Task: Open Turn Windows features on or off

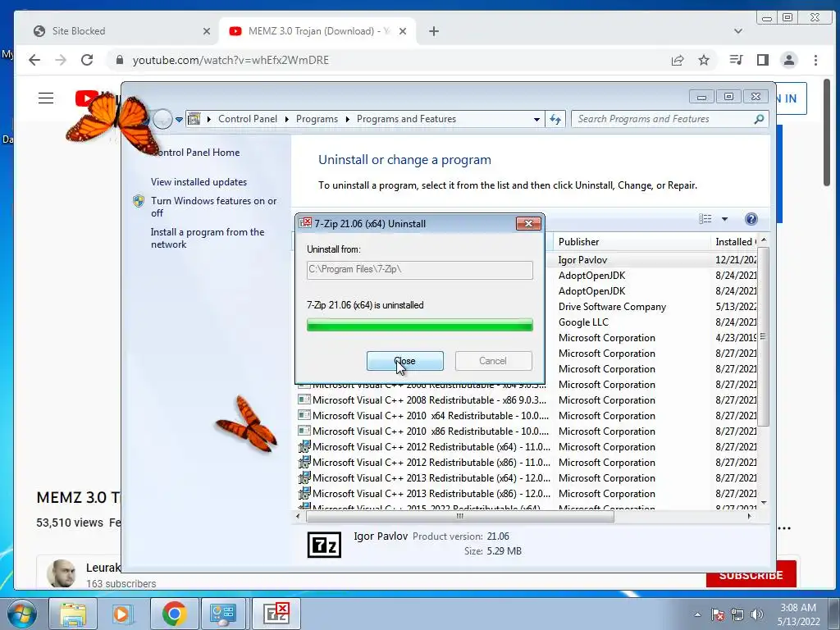Action: click(213, 207)
